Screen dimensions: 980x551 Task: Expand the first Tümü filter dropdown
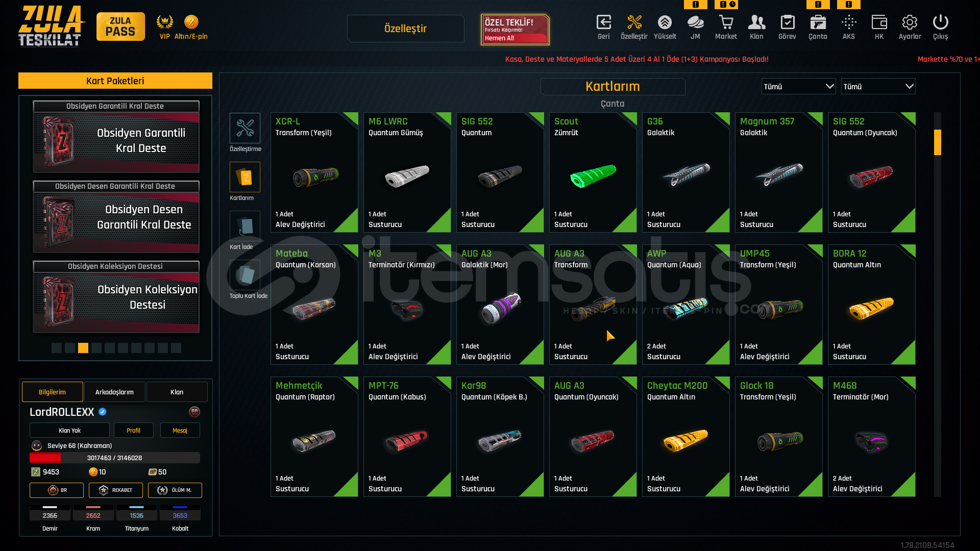(798, 86)
